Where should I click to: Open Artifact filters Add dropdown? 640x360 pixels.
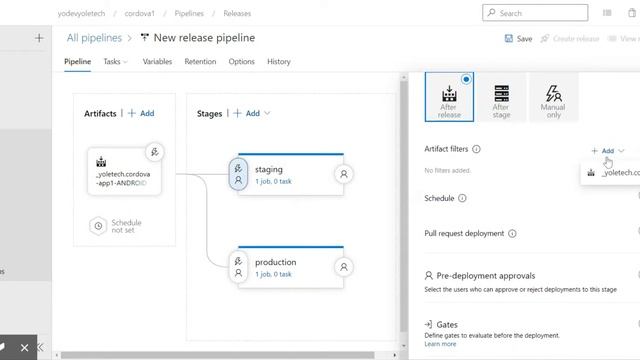[x=608, y=151]
